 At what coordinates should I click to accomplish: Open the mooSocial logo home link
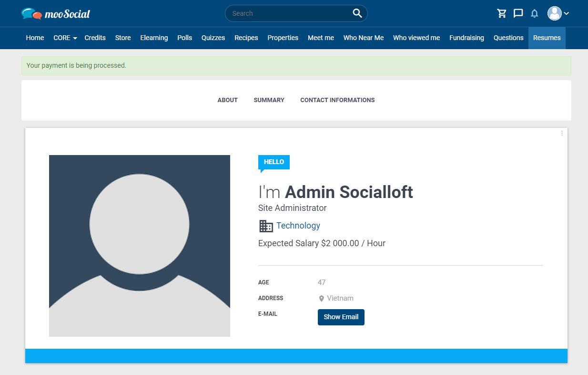56,14
